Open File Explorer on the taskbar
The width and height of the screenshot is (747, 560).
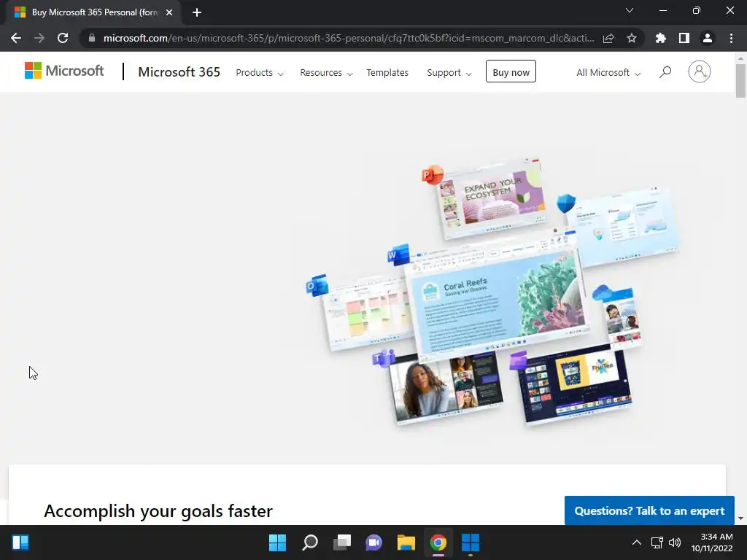click(x=406, y=542)
